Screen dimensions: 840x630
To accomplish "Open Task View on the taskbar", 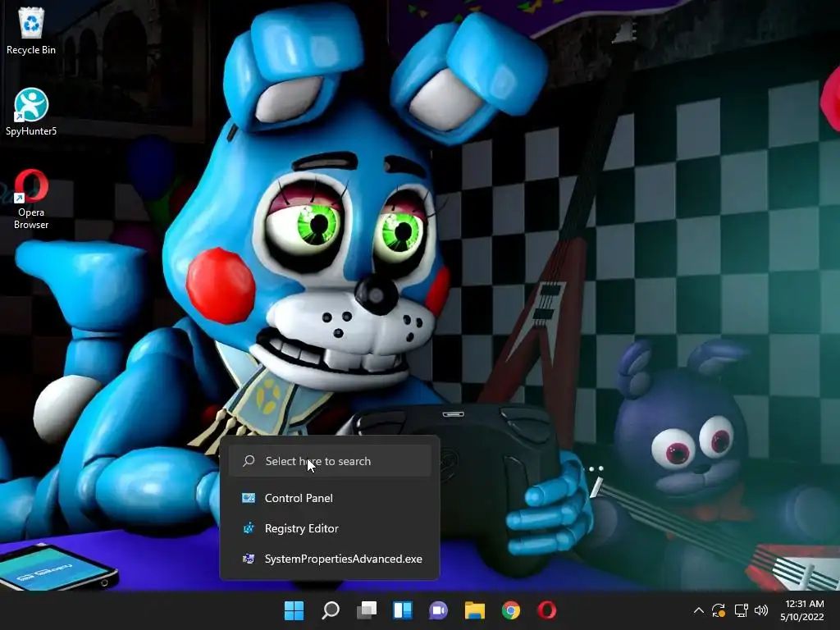I will coord(367,610).
